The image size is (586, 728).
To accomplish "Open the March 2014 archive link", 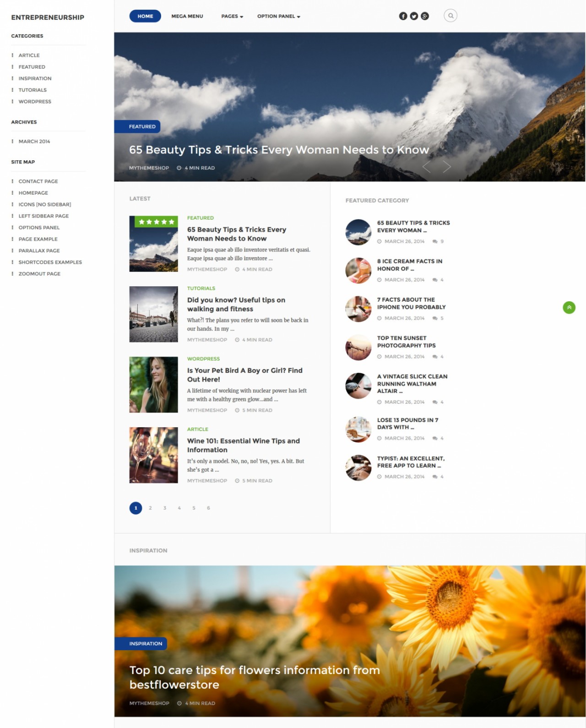I will pyautogui.click(x=34, y=141).
